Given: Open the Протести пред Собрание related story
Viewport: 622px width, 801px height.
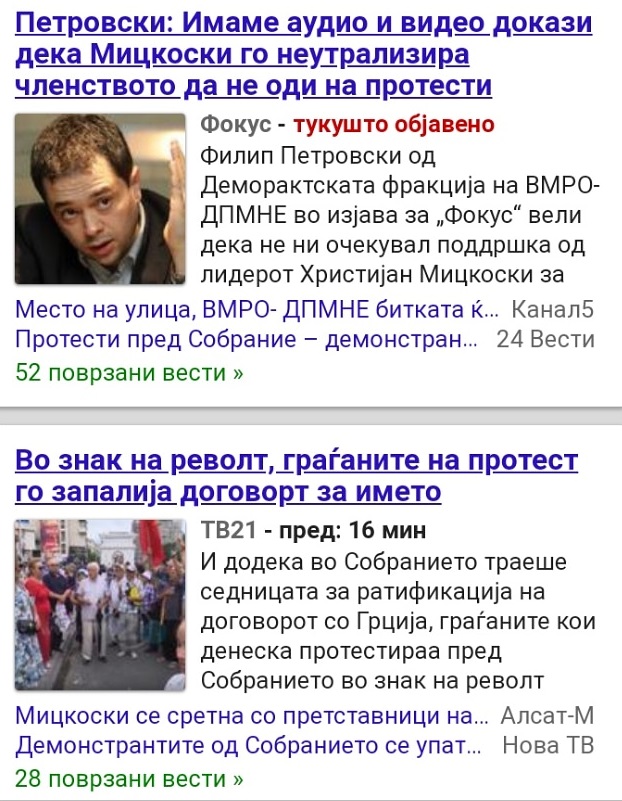Looking at the screenshot, I should 246,339.
